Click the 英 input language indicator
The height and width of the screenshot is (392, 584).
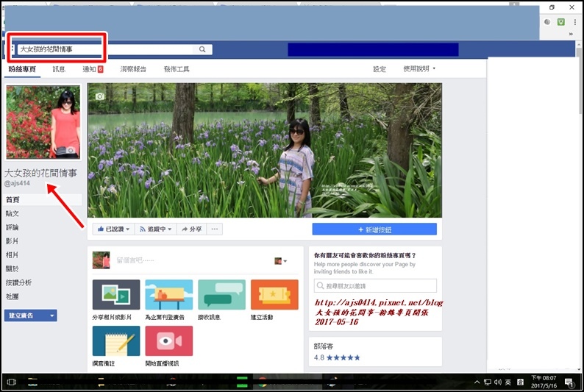pyautogui.click(x=508, y=382)
